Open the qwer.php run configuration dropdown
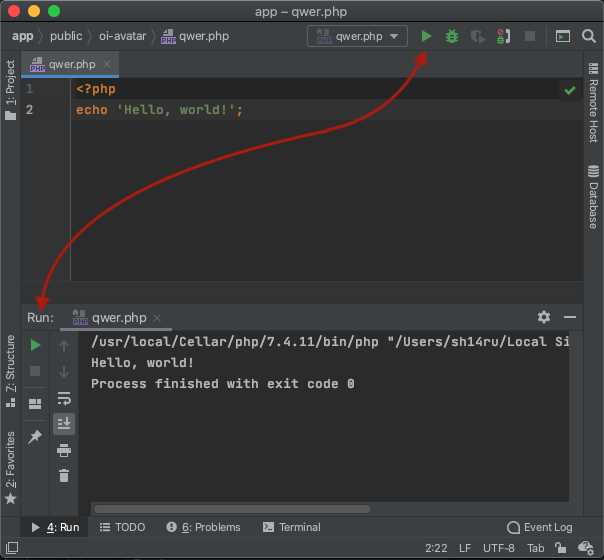 pyautogui.click(x=357, y=36)
